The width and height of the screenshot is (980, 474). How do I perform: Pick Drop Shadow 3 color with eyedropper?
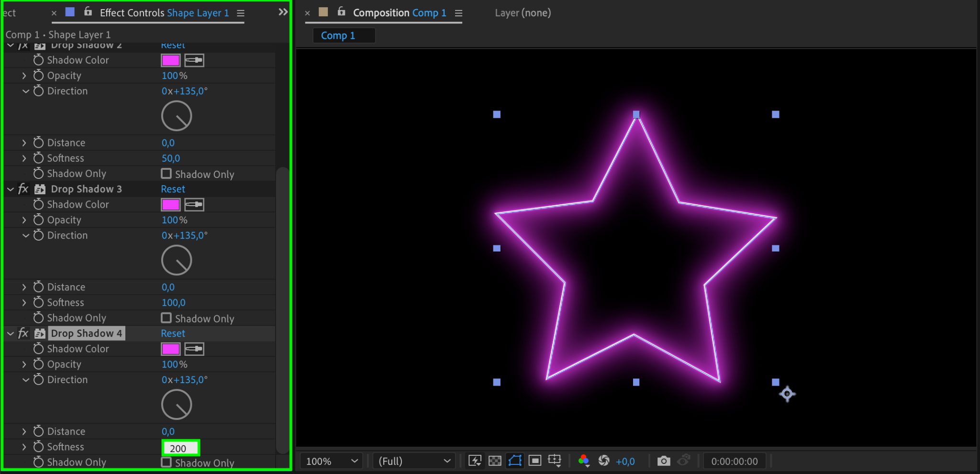[194, 205]
